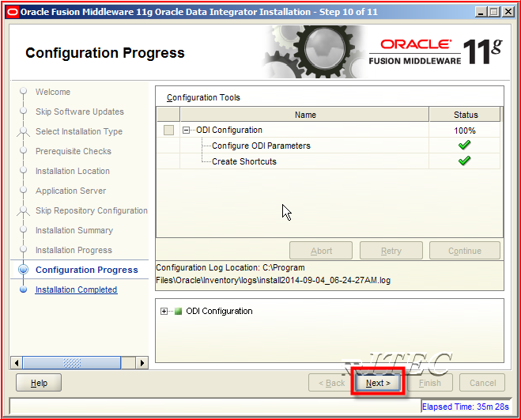Maximize the installer window
Image resolution: width=521 pixels, height=420 pixels.
[x=494, y=13]
